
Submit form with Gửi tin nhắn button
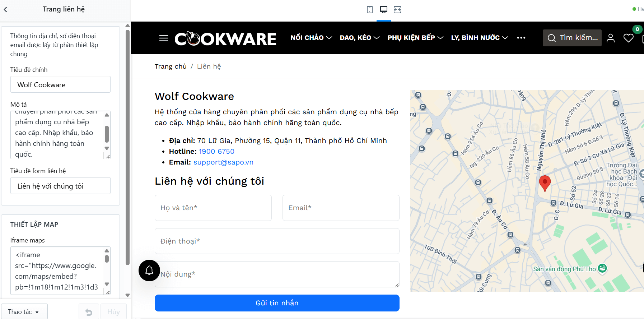point(277,303)
